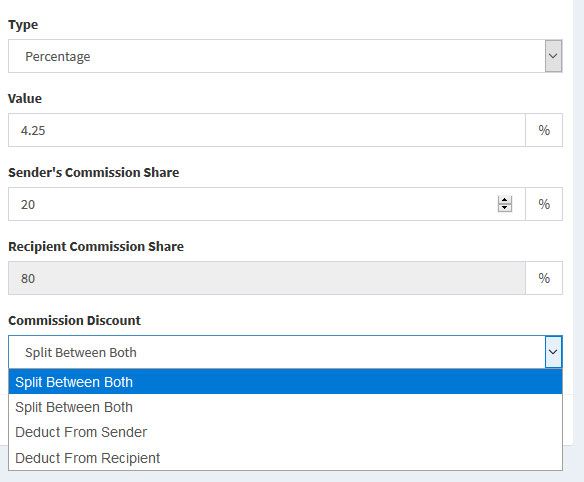Click percent addon beside Sender's Commission Share
The height and width of the screenshot is (482, 584).
coord(544,204)
